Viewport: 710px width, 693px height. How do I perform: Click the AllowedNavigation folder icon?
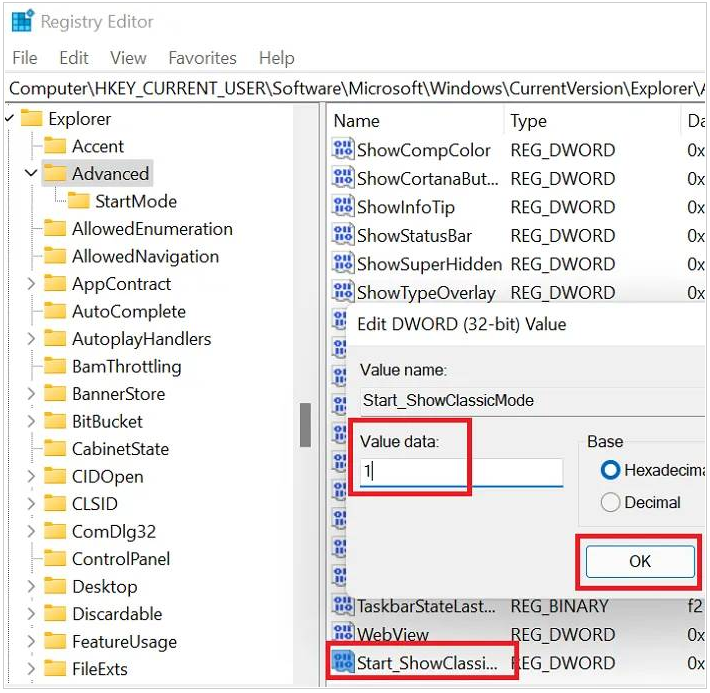(x=55, y=256)
